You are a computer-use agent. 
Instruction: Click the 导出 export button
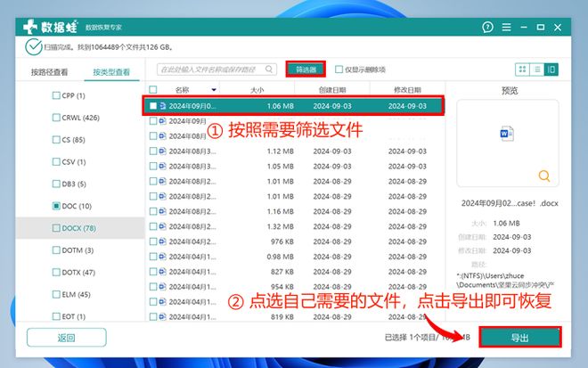pyautogui.click(x=520, y=337)
